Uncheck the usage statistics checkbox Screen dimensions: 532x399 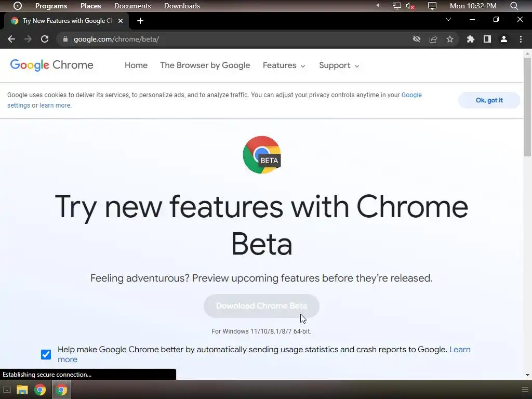point(46,354)
